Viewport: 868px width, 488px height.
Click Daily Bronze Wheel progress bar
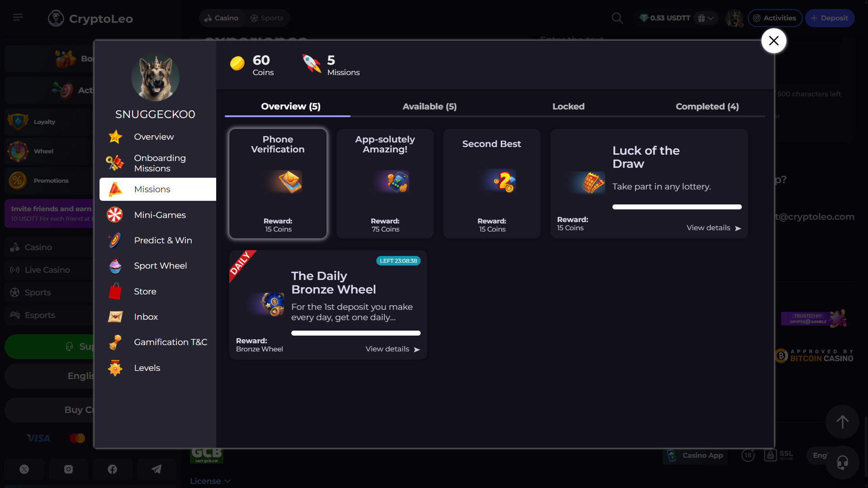356,333
